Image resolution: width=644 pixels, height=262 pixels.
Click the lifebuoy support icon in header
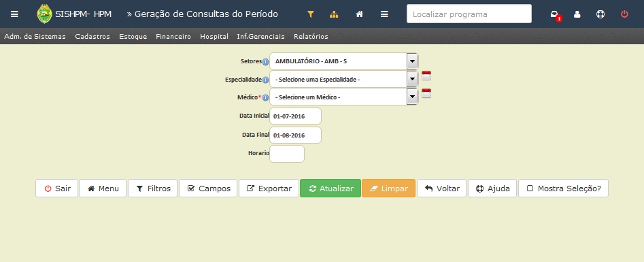tap(600, 14)
